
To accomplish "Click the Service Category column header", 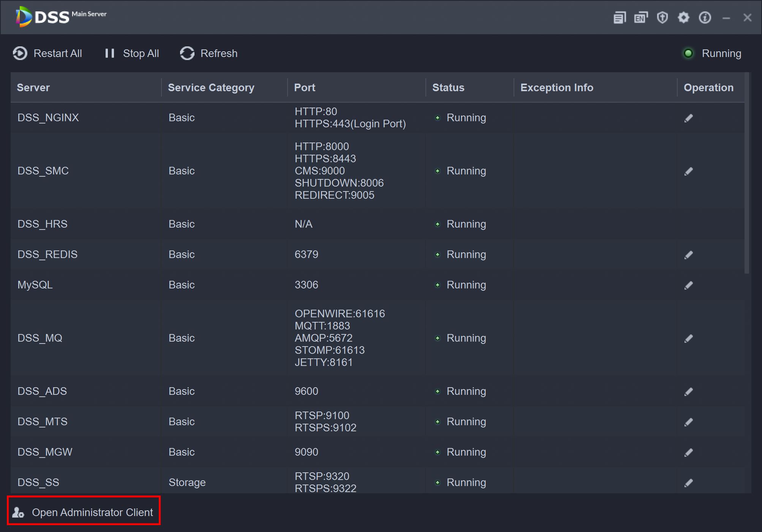I will 211,88.
